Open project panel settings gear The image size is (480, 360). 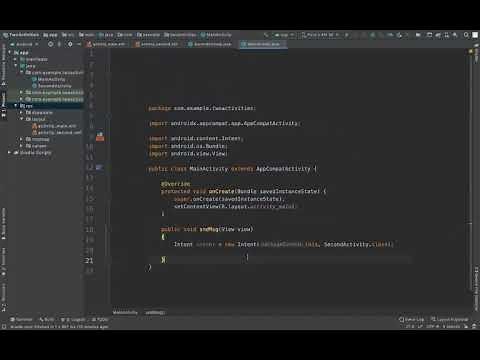pyautogui.click(x=70, y=44)
